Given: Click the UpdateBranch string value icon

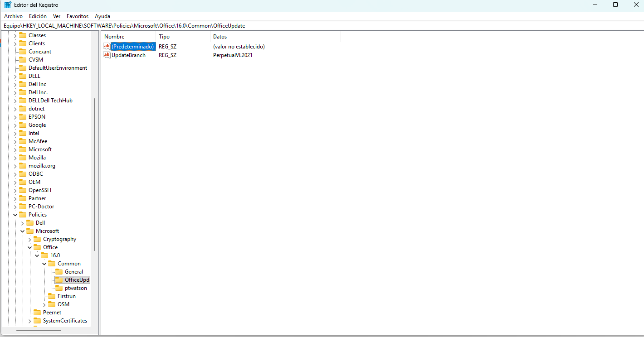Looking at the screenshot, I should pyautogui.click(x=107, y=55).
